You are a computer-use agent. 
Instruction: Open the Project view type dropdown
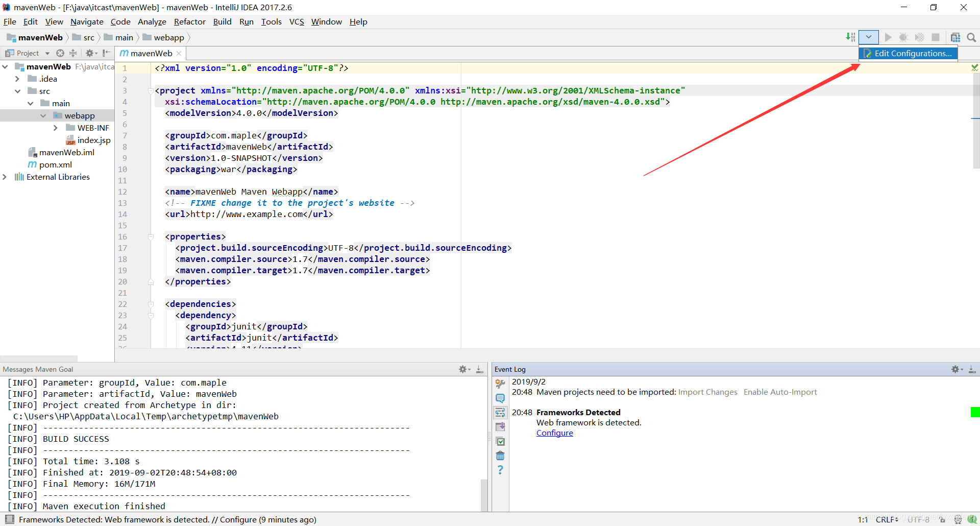(x=47, y=53)
